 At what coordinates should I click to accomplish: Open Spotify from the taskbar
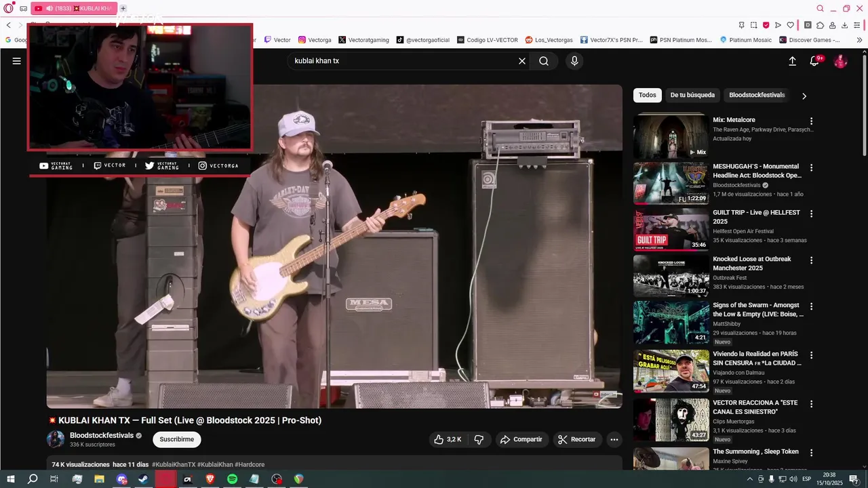(x=232, y=479)
